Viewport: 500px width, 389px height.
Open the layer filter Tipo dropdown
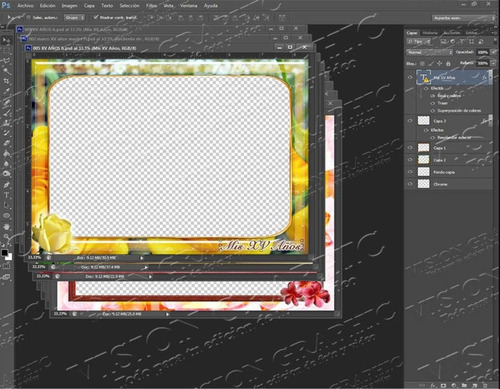(419, 41)
